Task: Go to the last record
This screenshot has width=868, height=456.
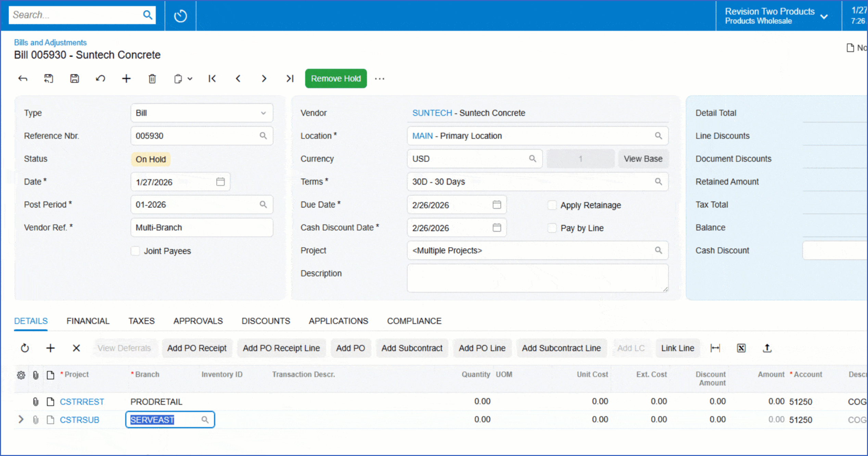Action: click(290, 79)
